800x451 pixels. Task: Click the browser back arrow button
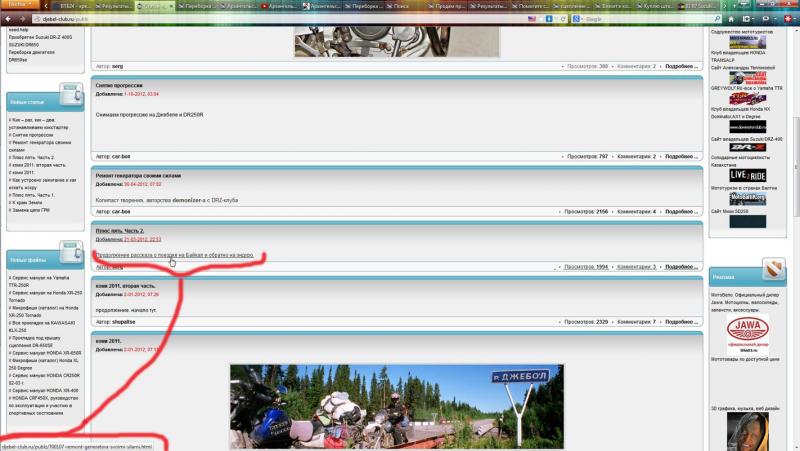[9, 19]
